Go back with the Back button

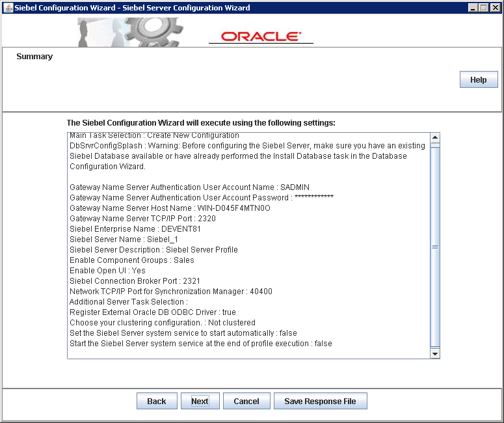point(157,401)
